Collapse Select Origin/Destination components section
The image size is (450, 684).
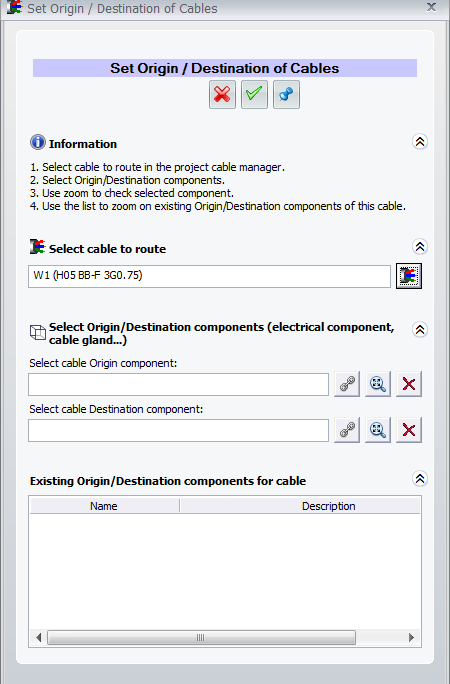tap(419, 329)
